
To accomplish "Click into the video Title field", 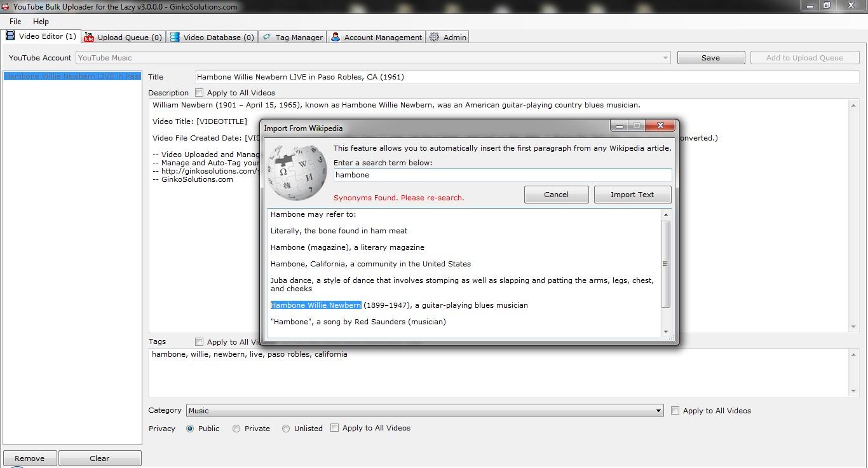I will (x=527, y=77).
